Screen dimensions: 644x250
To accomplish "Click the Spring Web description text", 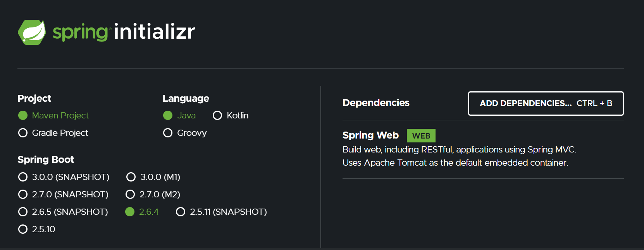I will [x=460, y=156].
